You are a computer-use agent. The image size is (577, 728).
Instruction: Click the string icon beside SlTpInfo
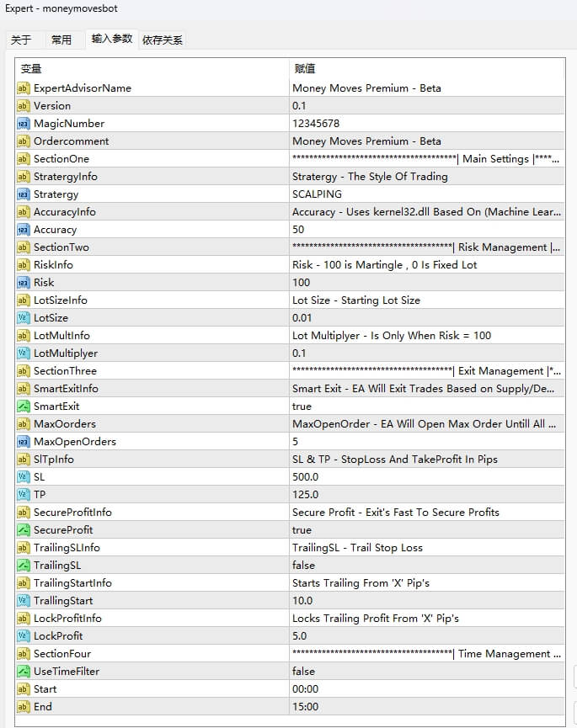tap(24, 460)
